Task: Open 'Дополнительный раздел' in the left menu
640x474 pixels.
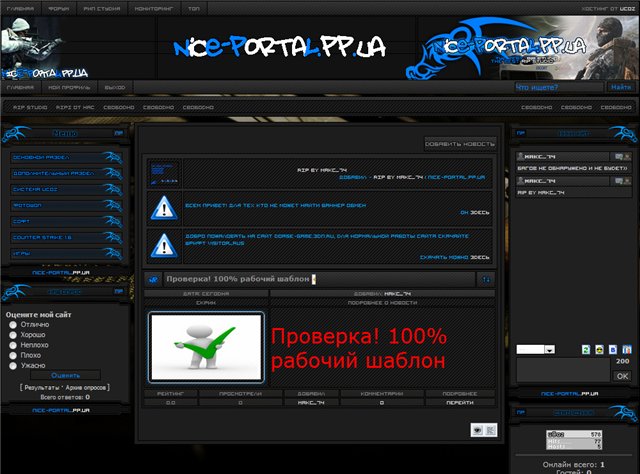Action: point(66,173)
